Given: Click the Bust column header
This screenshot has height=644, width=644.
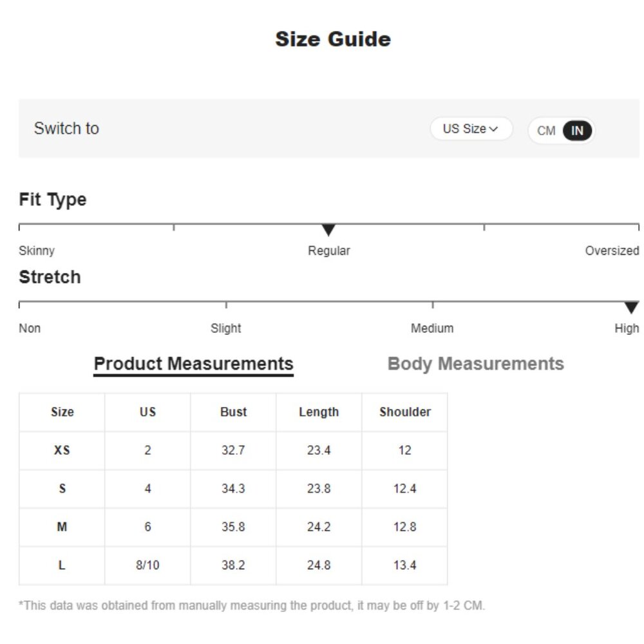Looking at the screenshot, I should click(233, 412).
